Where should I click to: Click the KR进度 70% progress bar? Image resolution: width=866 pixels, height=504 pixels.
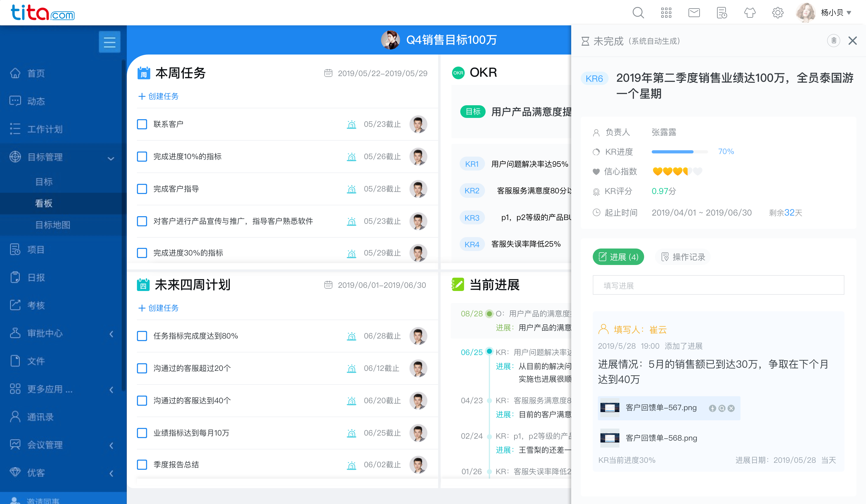(679, 152)
